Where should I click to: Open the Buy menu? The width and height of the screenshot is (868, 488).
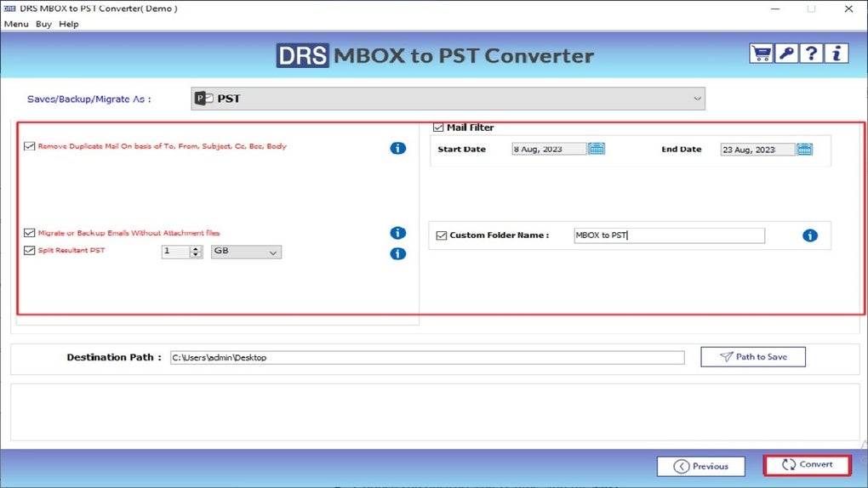pyautogui.click(x=43, y=24)
